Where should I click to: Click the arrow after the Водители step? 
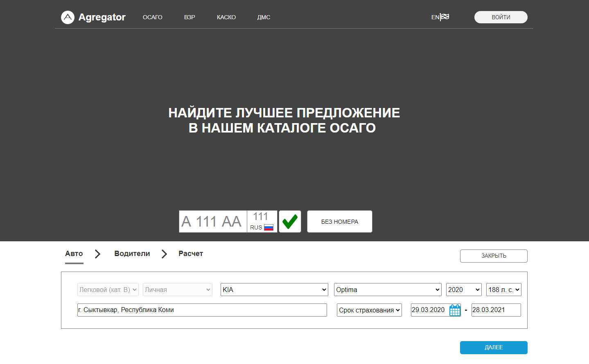pyautogui.click(x=164, y=254)
